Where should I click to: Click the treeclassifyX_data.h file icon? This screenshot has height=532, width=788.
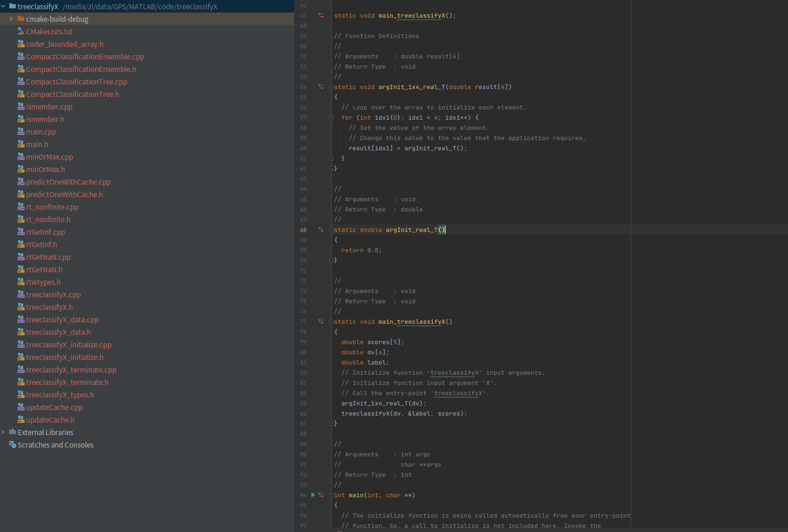click(21, 332)
